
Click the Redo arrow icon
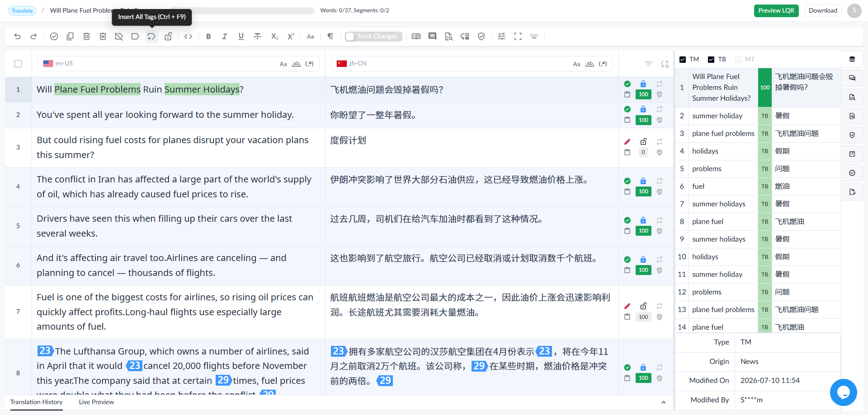pos(33,37)
